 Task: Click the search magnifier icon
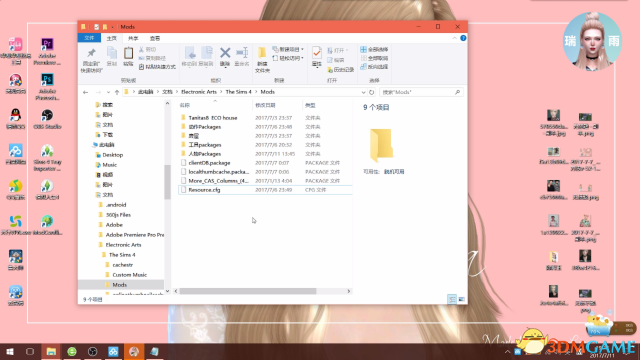coord(458,92)
